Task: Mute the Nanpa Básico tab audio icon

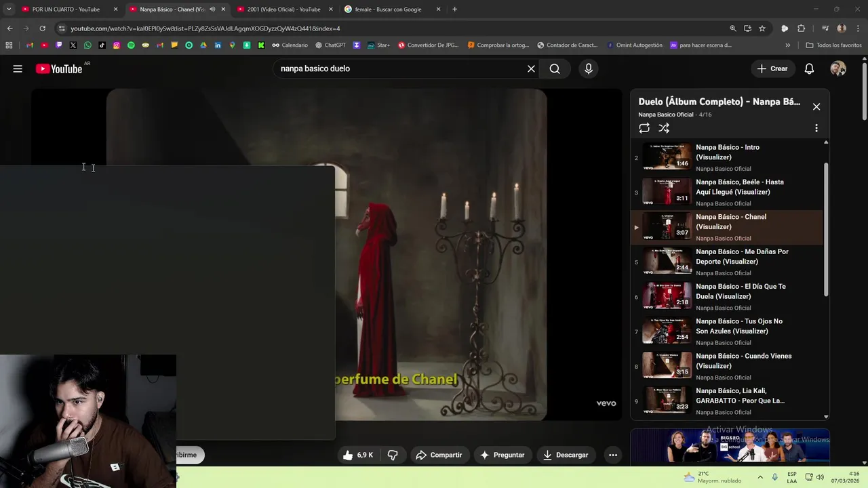Action: click(x=212, y=9)
